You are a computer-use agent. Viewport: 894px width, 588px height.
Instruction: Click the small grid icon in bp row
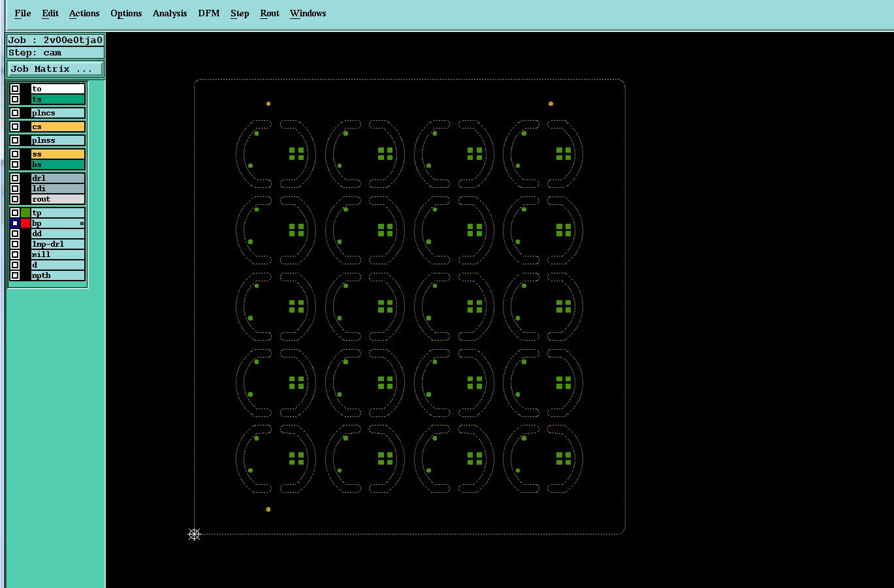82,223
